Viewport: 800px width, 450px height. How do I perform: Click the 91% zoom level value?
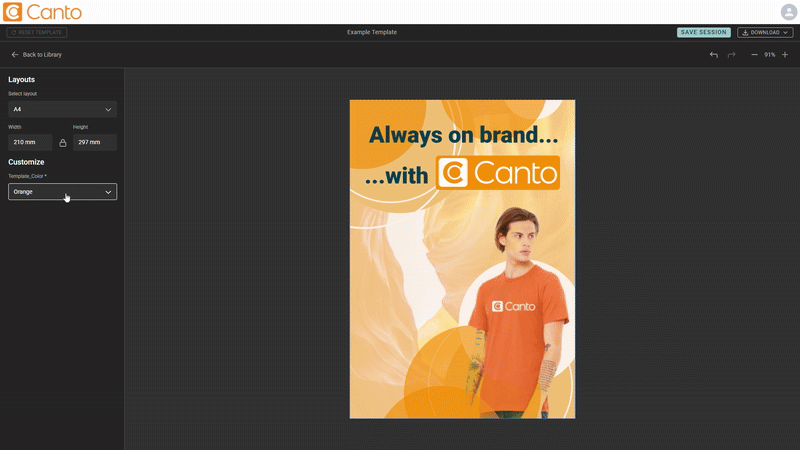tap(769, 55)
